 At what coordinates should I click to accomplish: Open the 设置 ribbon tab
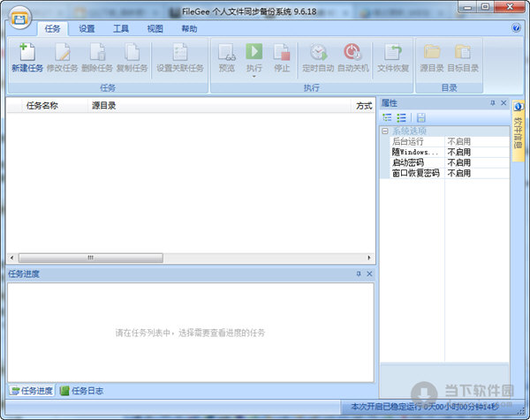pyautogui.click(x=87, y=29)
